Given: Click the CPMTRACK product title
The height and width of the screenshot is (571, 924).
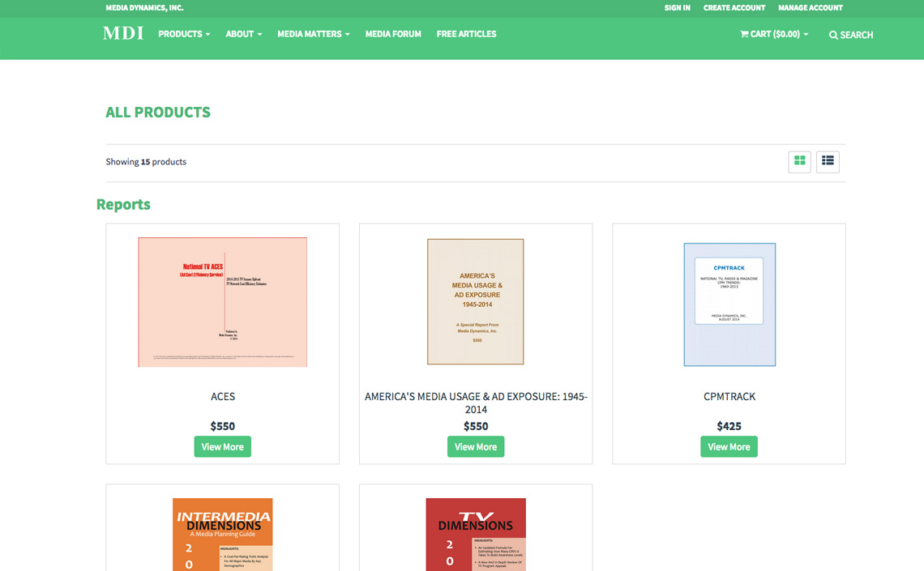Looking at the screenshot, I should click(729, 397).
